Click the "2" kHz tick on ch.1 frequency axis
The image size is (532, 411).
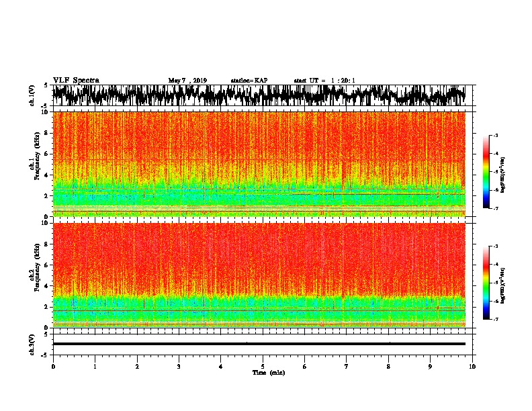46,196
